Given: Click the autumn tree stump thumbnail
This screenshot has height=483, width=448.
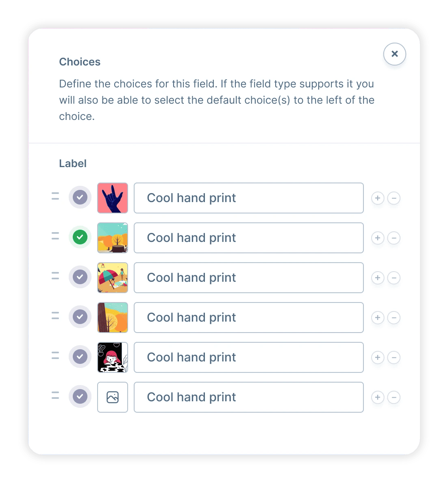Looking at the screenshot, I should pos(113,238).
